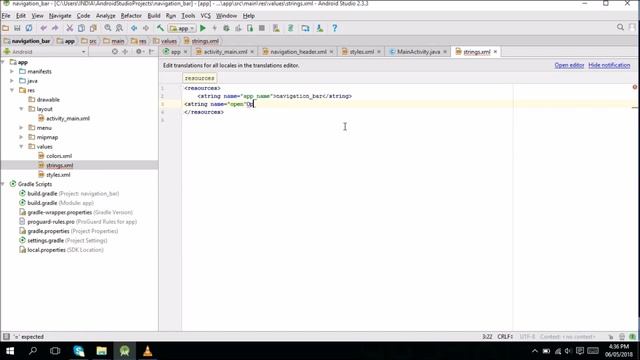Collapse the app module node
This screenshot has height=360, width=640.
tap(4, 62)
